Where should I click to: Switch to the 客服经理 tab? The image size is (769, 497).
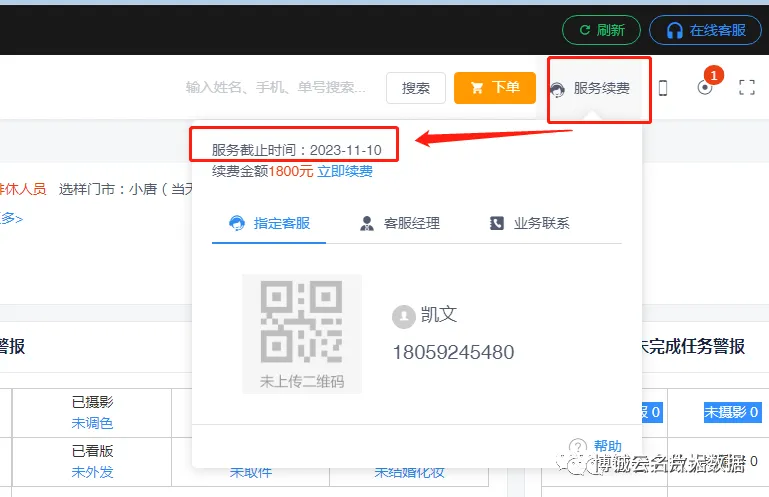tap(399, 223)
